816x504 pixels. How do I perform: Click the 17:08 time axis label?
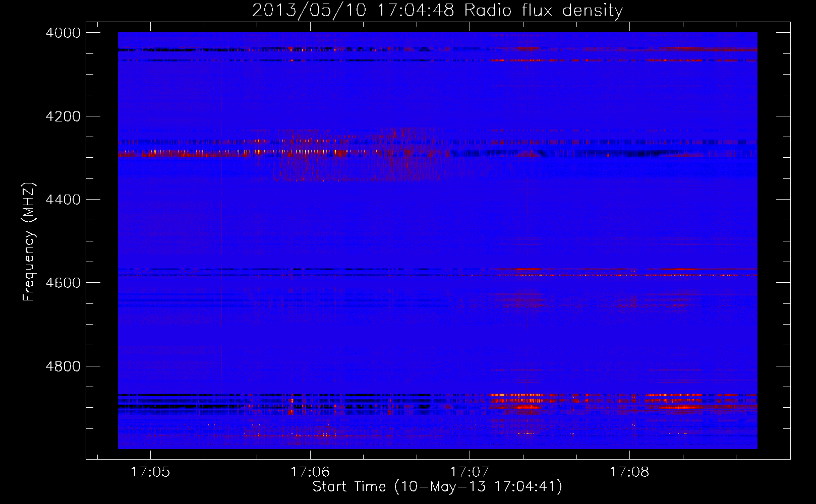point(629,472)
